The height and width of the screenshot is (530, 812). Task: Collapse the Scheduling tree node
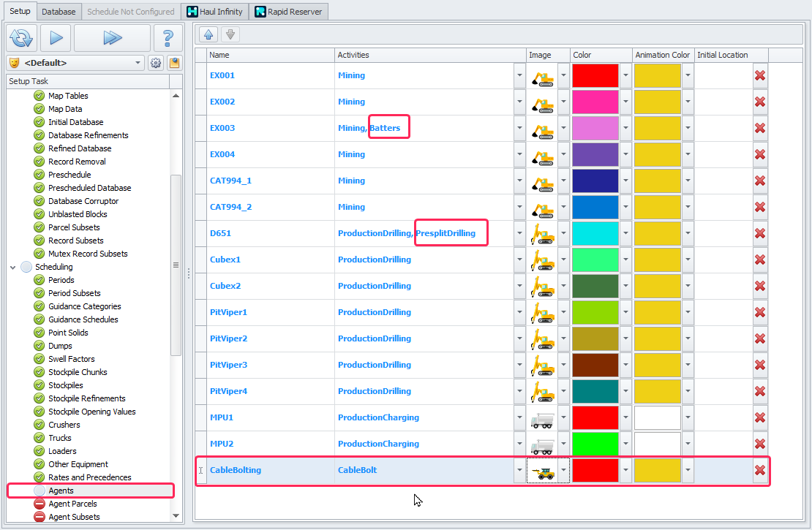(13, 267)
